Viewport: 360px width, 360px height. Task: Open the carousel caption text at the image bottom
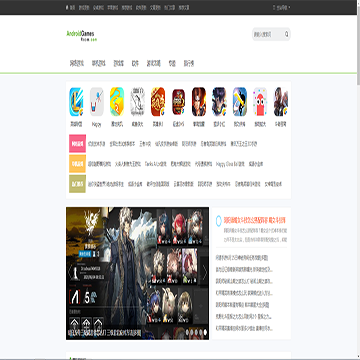(104, 332)
